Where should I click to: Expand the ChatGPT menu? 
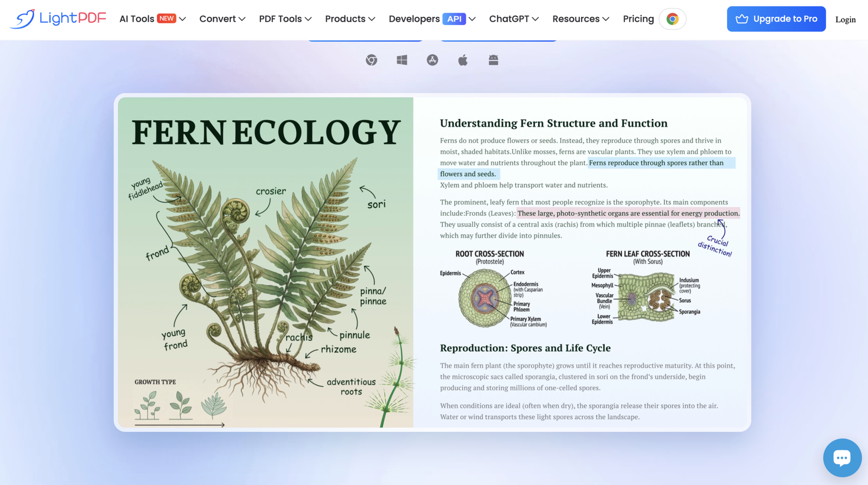(514, 19)
